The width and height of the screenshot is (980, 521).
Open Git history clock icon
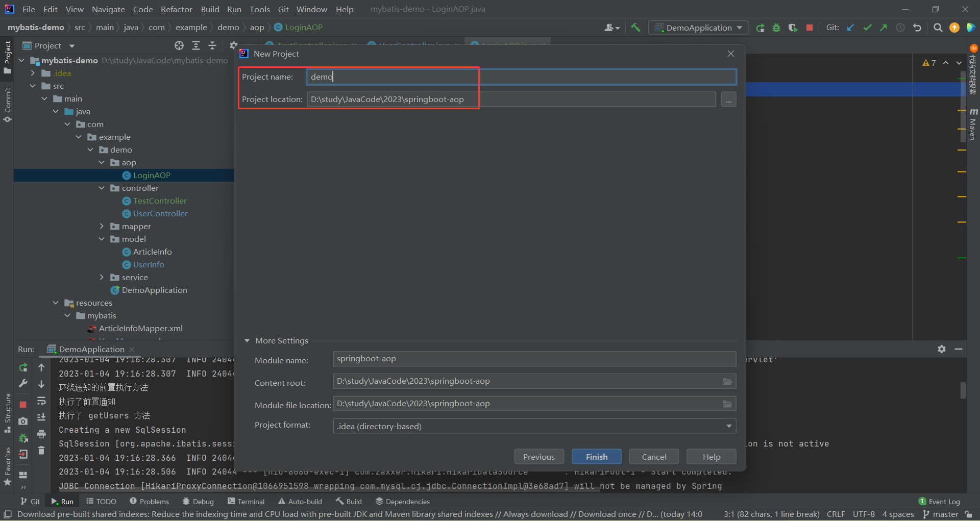click(x=900, y=28)
